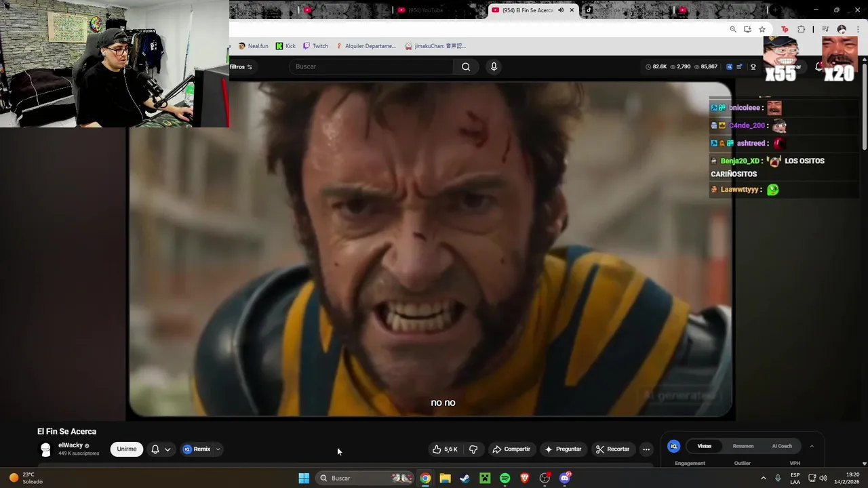Join channel with Unirme button
The height and width of the screenshot is (488, 868).
click(x=127, y=449)
